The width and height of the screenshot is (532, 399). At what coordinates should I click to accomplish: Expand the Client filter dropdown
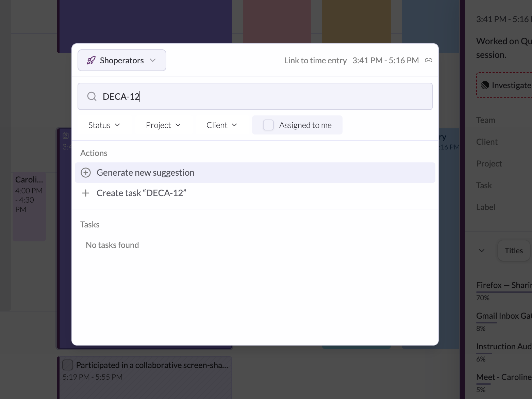pyautogui.click(x=222, y=125)
